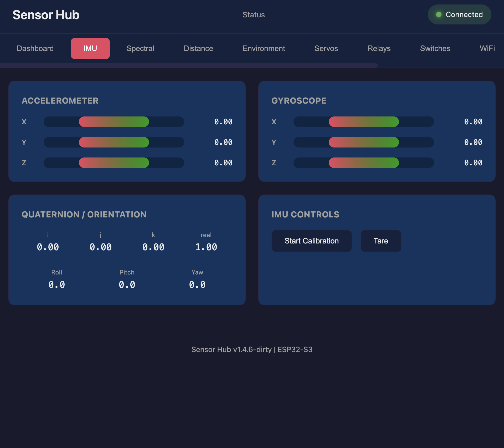
Task: Click the green connection status dot
Action: point(439,14)
